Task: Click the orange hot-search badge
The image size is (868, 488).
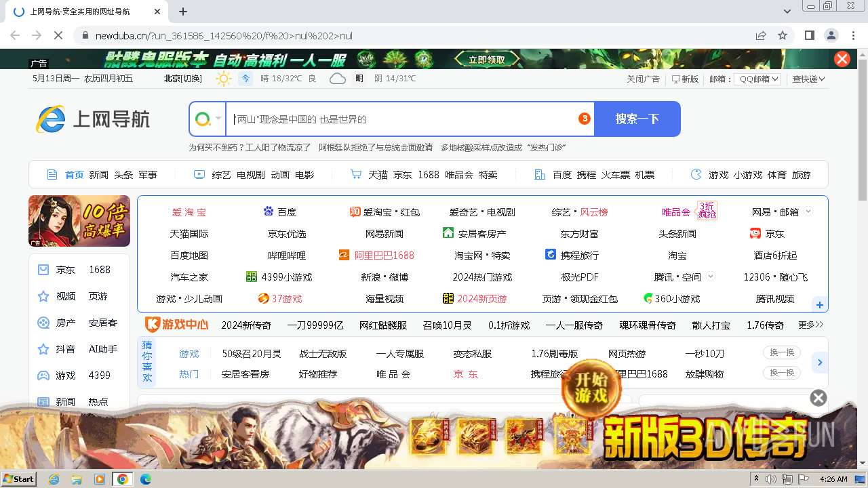Action: pyautogui.click(x=584, y=119)
